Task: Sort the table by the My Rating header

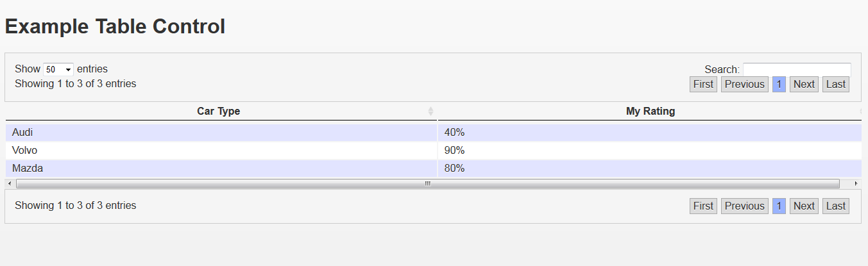Action: (x=650, y=112)
